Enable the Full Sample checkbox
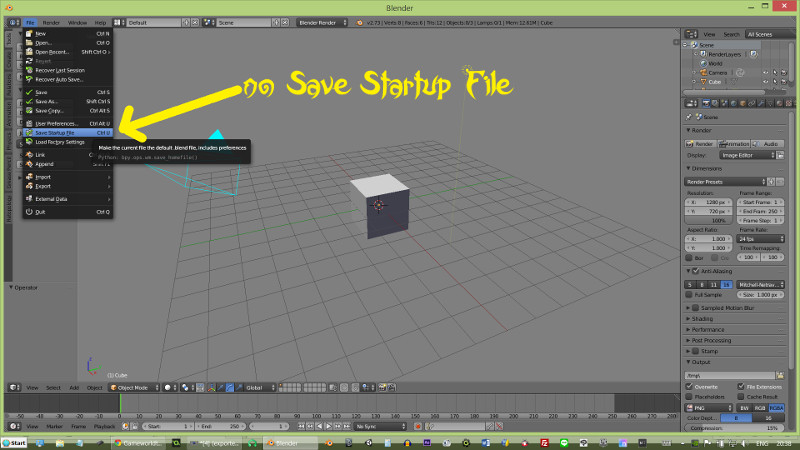800x450 pixels. tap(689, 295)
